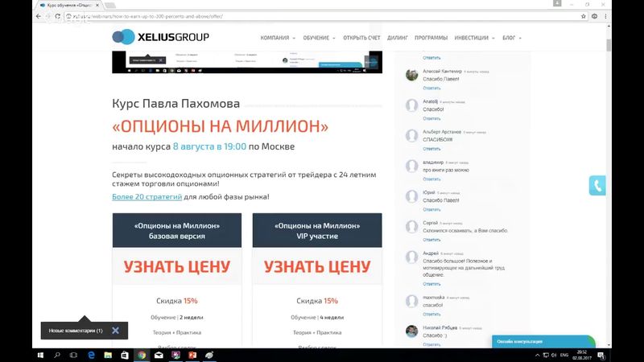The height and width of the screenshot is (362, 644).
Task: Click the page vertical scrollbar thumb
Action: click(609, 45)
